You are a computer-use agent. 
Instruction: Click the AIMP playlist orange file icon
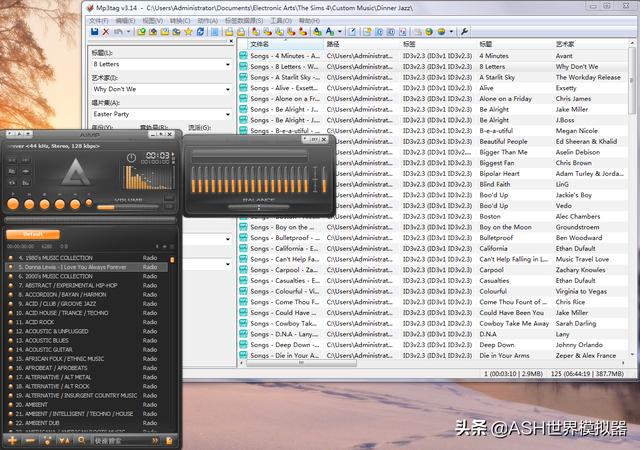169,441
